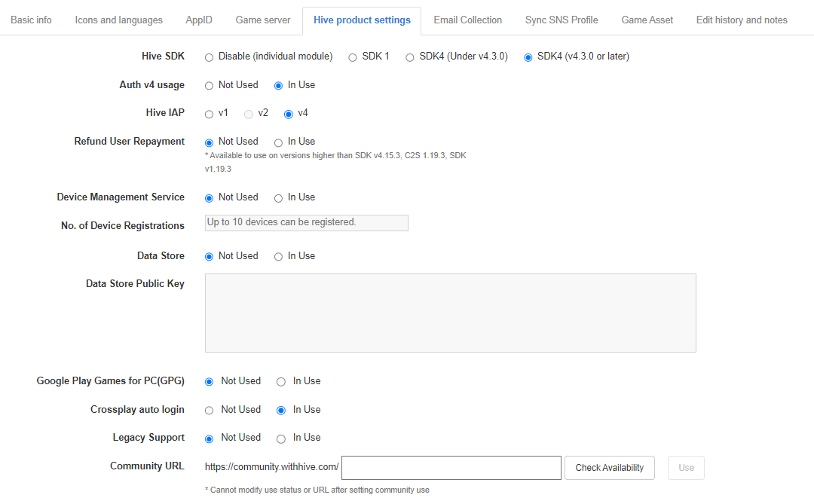814x504 pixels.
Task: Open Edit history and notes tab
Action: pos(742,20)
